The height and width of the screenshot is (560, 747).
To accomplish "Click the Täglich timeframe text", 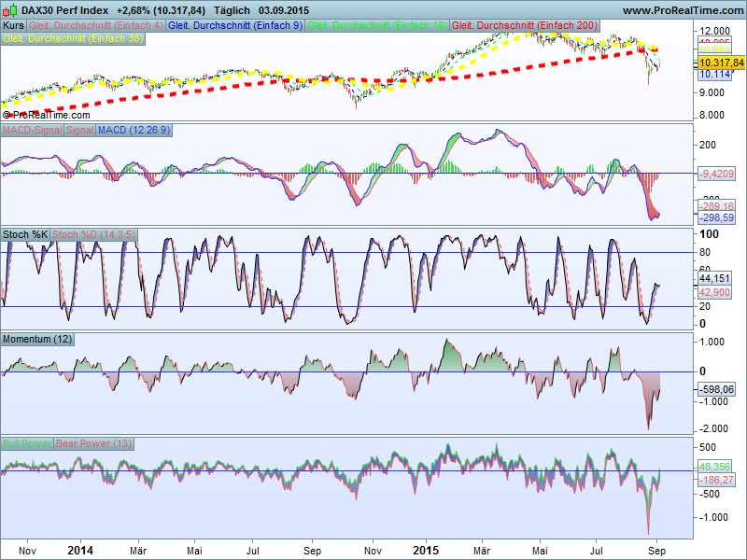I will (232, 10).
